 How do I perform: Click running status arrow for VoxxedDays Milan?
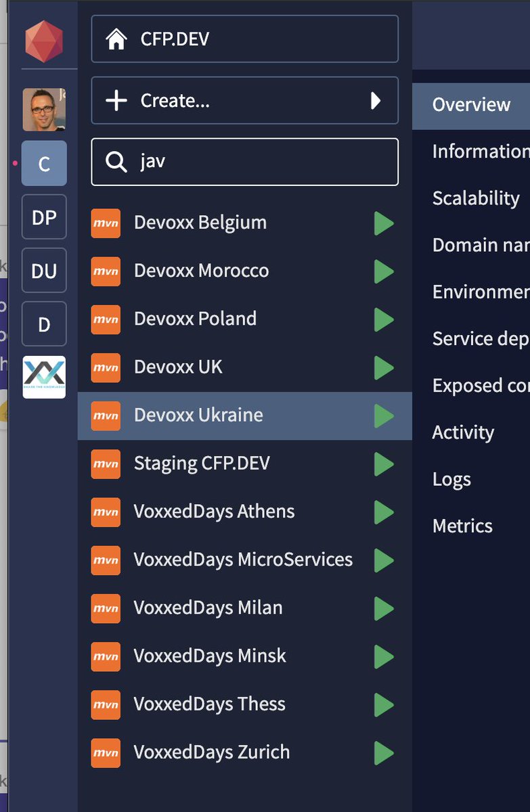(384, 608)
